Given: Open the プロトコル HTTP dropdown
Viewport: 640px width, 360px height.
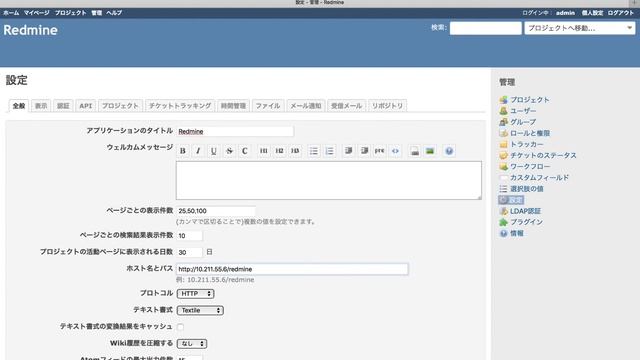Looking at the screenshot, I should tap(196, 293).
